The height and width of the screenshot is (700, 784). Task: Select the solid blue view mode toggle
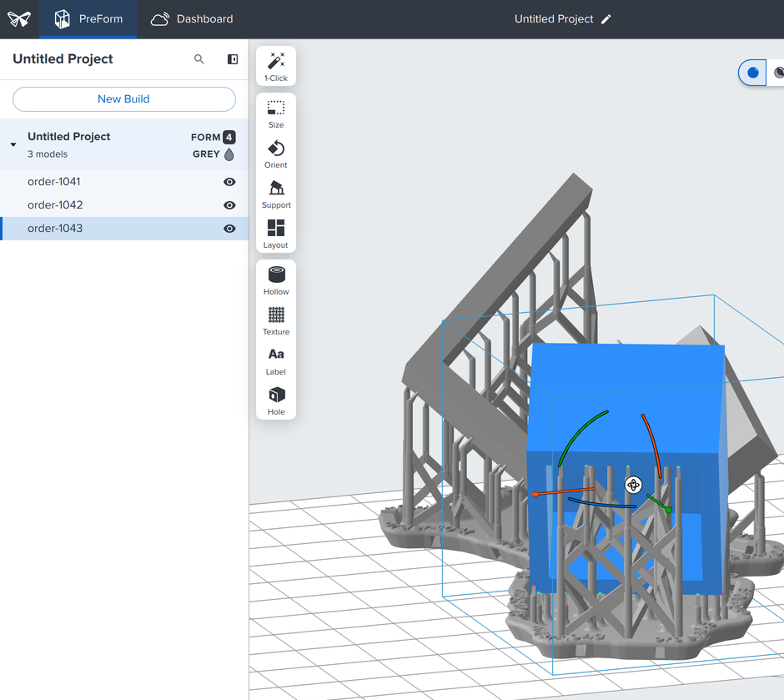[752, 73]
